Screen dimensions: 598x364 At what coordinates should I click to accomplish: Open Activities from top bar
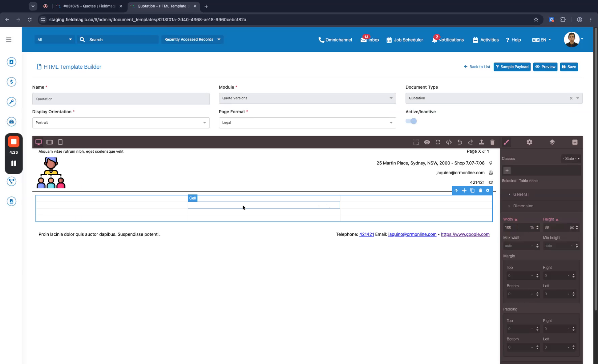(x=486, y=40)
